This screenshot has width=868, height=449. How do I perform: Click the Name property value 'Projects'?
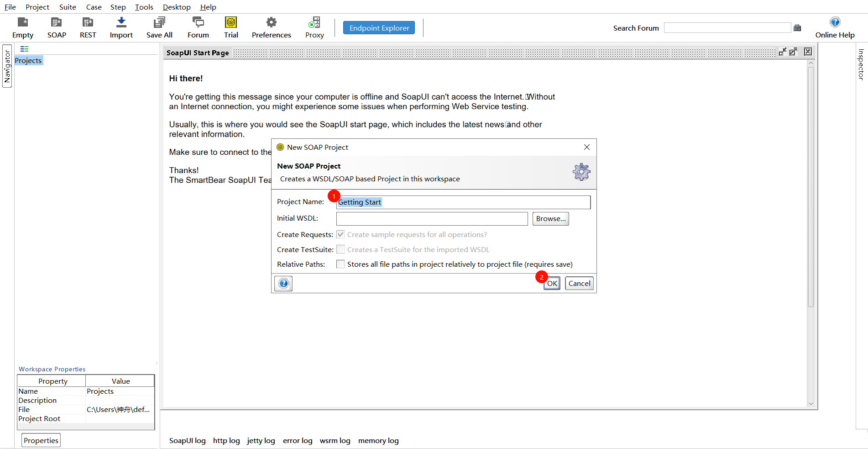pos(120,391)
